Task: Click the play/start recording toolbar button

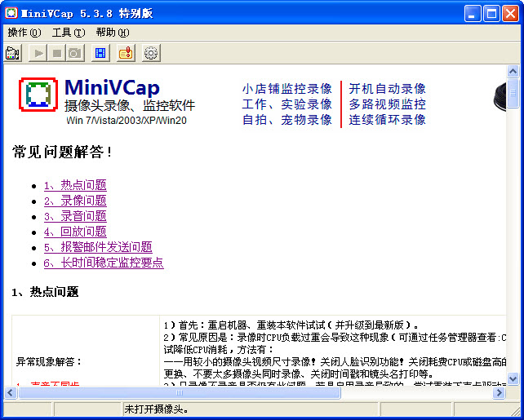Action: point(38,53)
